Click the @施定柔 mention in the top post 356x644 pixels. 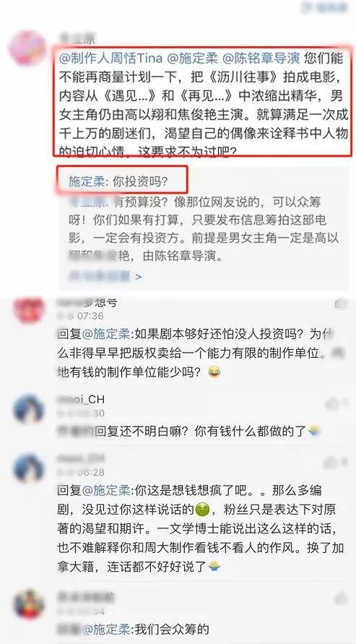pyautogui.click(x=192, y=59)
